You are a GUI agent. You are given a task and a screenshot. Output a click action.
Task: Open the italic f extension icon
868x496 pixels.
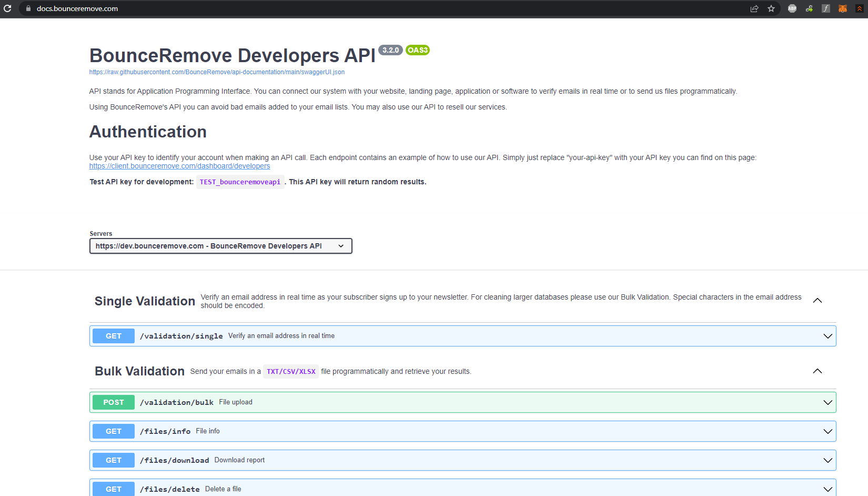tap(826, 8)
